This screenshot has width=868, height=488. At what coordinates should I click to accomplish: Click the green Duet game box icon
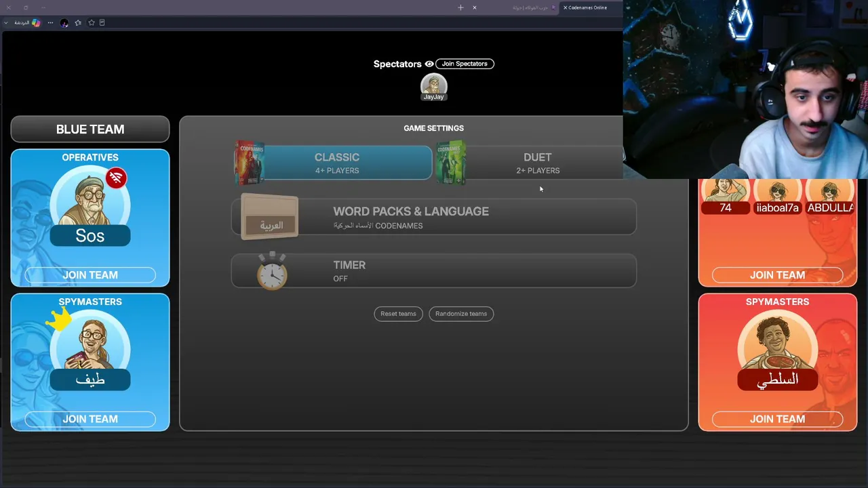(451, 163)
